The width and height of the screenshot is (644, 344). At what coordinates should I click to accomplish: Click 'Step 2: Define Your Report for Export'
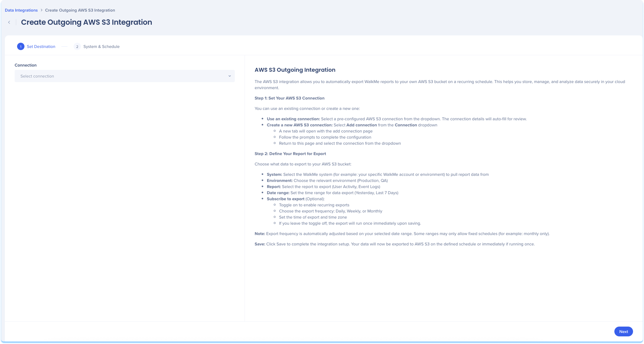tap(290, 154)
